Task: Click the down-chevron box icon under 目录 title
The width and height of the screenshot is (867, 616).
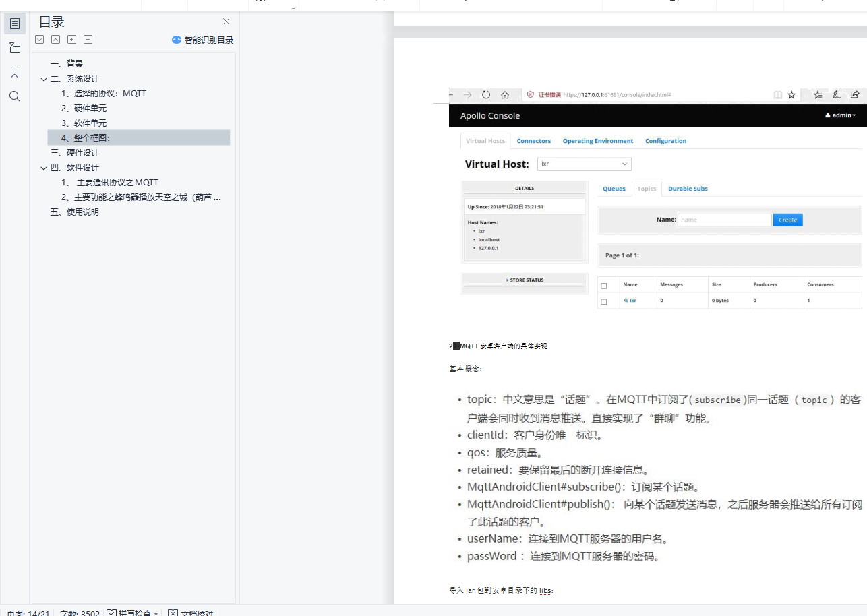Action: [x=40, y=40]
